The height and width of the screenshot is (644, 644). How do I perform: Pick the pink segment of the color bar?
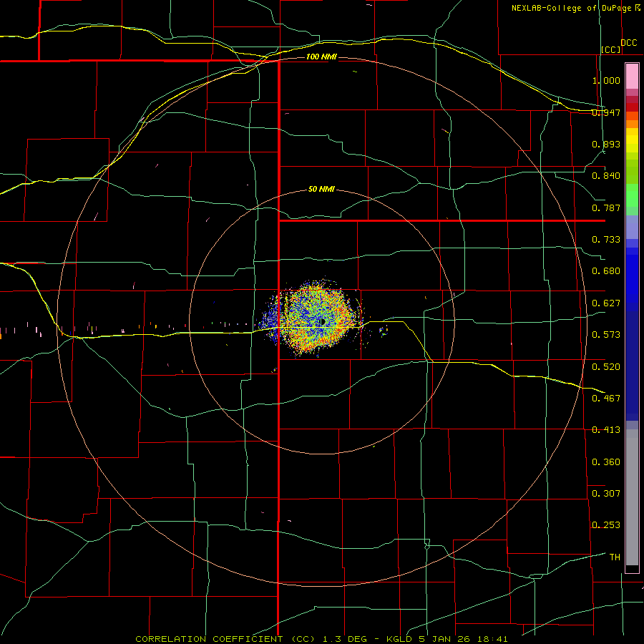pyautogui.click(x=632, y=77)
